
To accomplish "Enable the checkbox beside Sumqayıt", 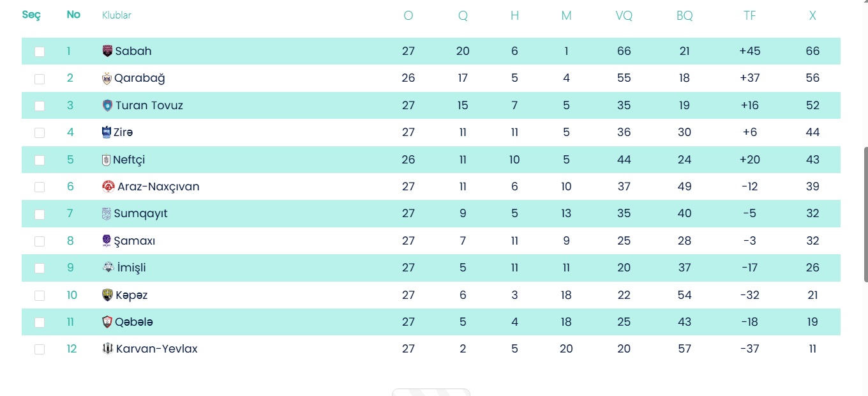I will click(40, 214).
